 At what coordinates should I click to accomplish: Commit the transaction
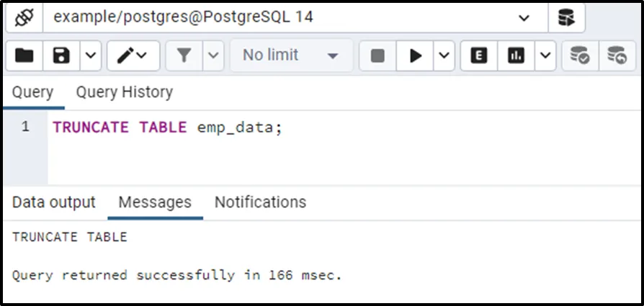pyautogui.click(x=580, y=55)
